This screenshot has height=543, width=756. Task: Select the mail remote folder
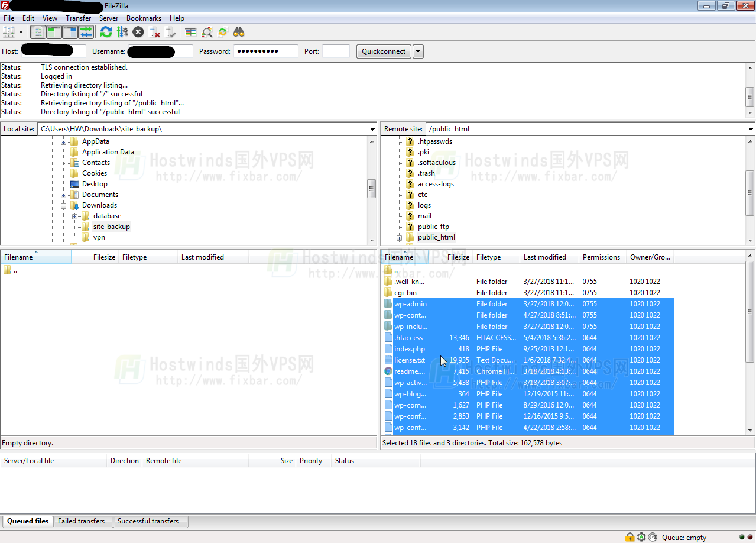click(x=424, y=216)
